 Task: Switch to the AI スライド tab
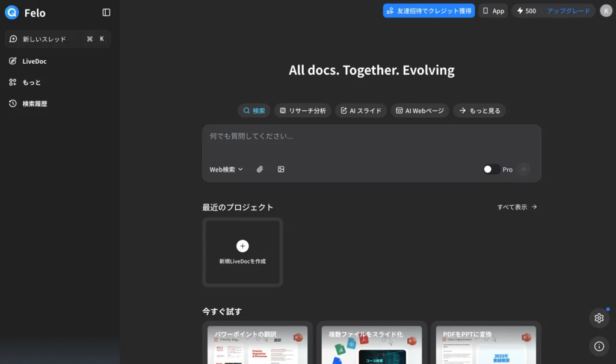tap(361, 110)
